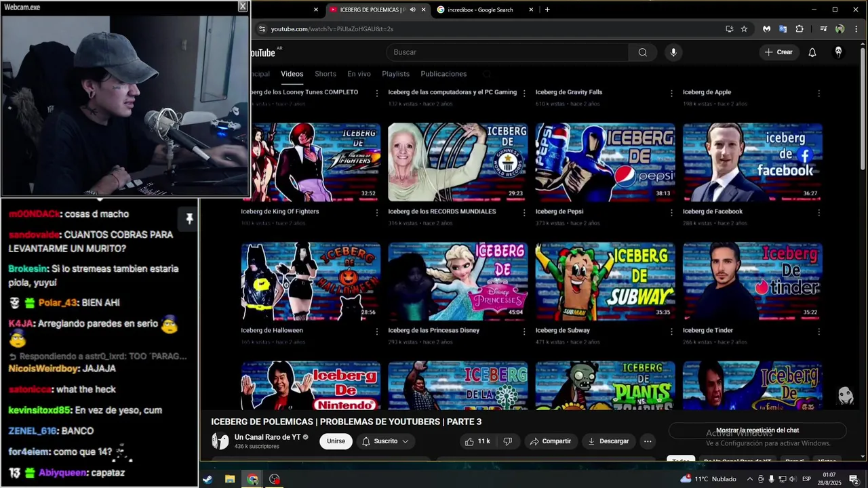Switch to the Shorts channel tab
The width and height of the screenshot is (868, 488).
point(325,74)
